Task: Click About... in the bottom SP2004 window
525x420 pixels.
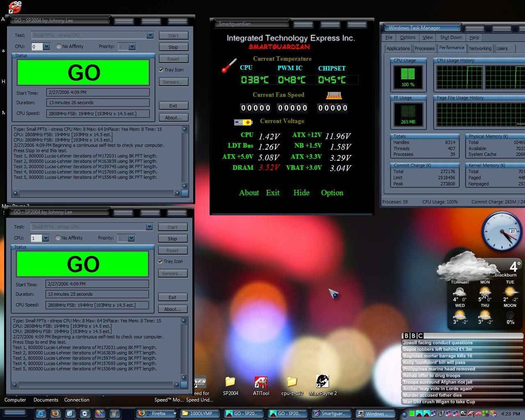Action: [x=172, y=309]
